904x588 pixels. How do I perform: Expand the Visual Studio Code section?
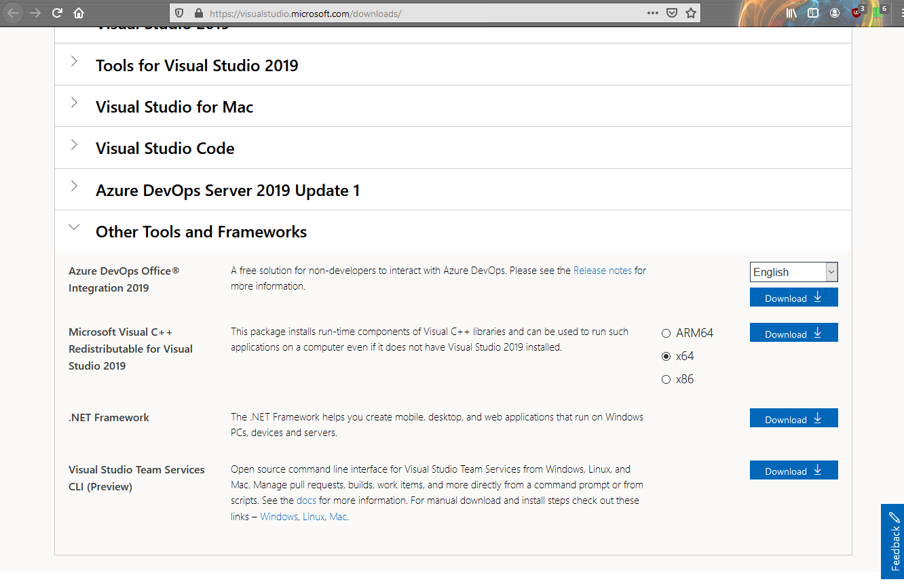point(453,148)
